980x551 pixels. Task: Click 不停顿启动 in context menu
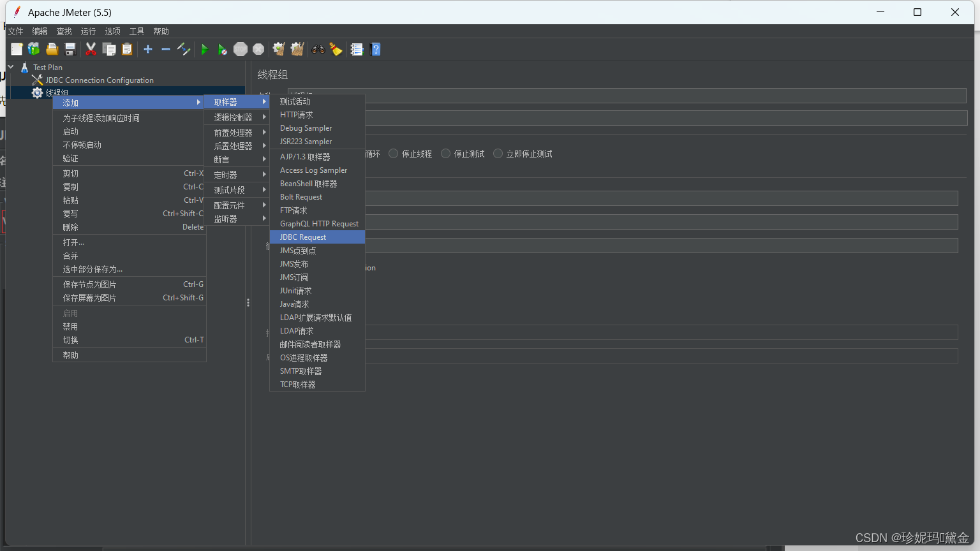click(130, 145)
